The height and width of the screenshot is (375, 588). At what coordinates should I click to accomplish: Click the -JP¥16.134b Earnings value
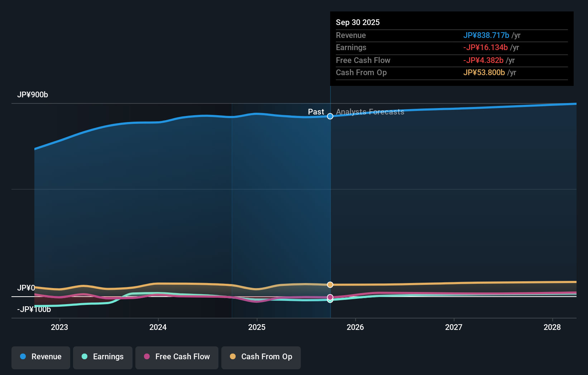click(486, 48)
